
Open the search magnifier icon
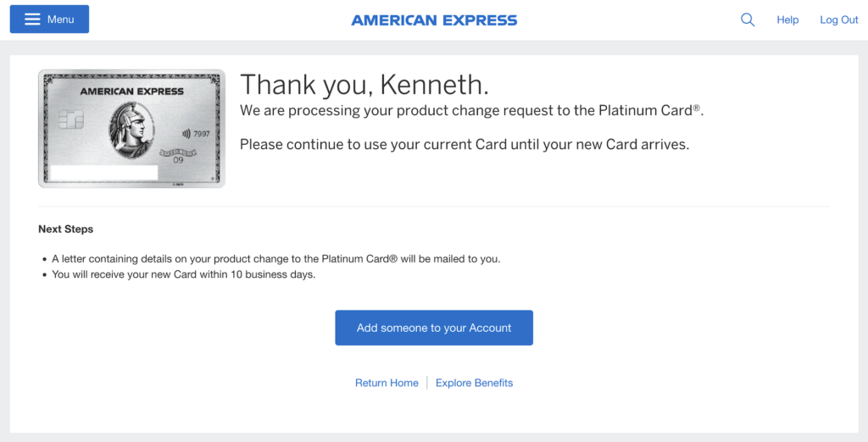click(748, 20)
